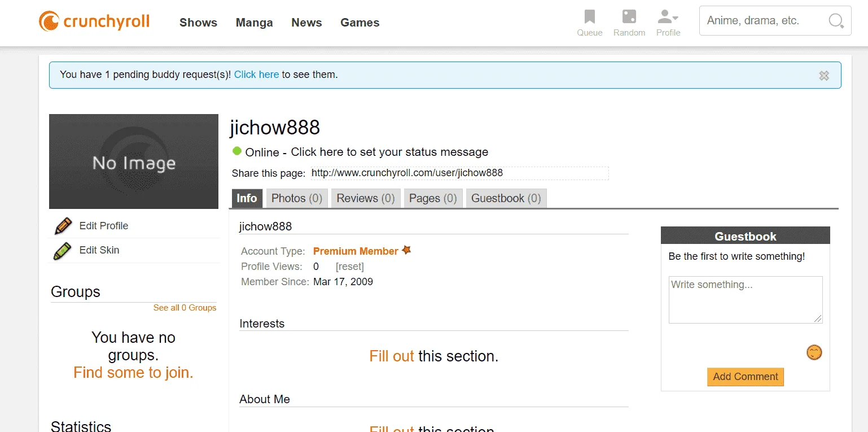The height and width of the screenshot is (432, 868).
Task: Select the share page URL field
Action: pyautogui.click(x=459, y=173)
